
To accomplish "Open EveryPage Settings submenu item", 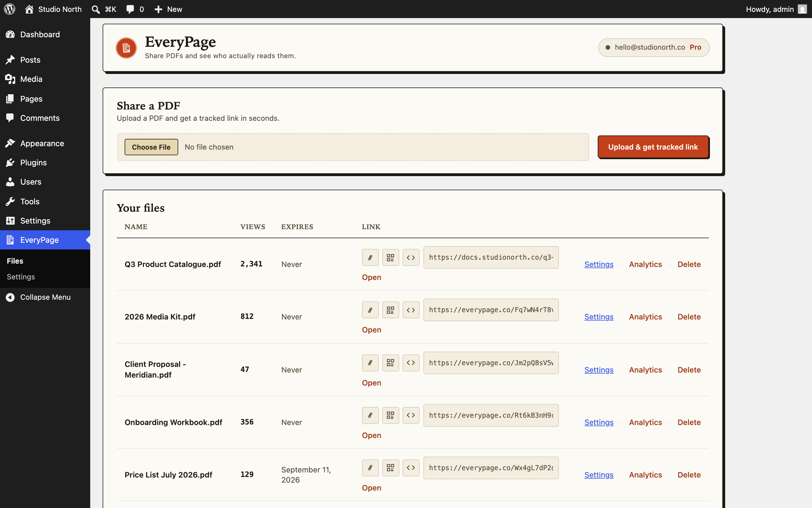I will (x=21, y=277).
